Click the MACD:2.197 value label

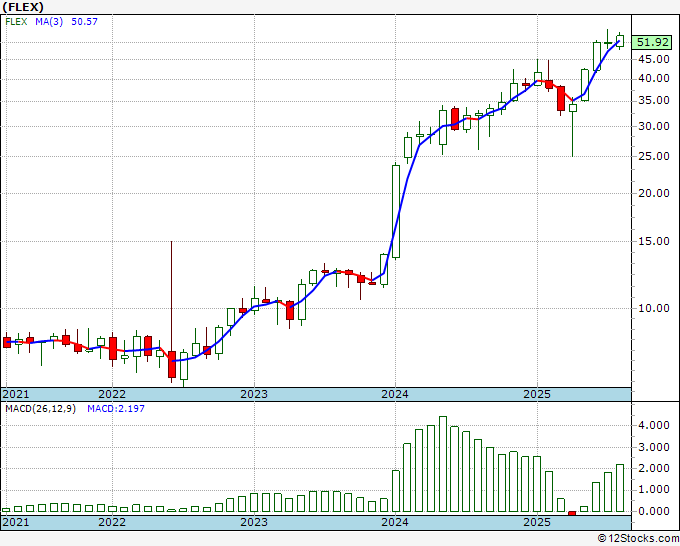[116, 409]
